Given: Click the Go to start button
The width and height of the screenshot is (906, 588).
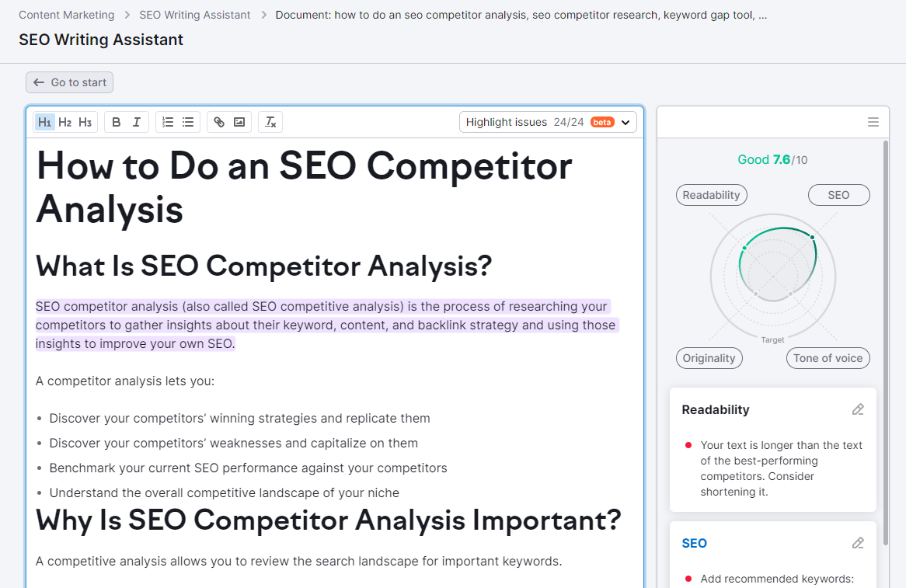Looking at the screenshot, I should pyautogui.click(x=69, y=82).
